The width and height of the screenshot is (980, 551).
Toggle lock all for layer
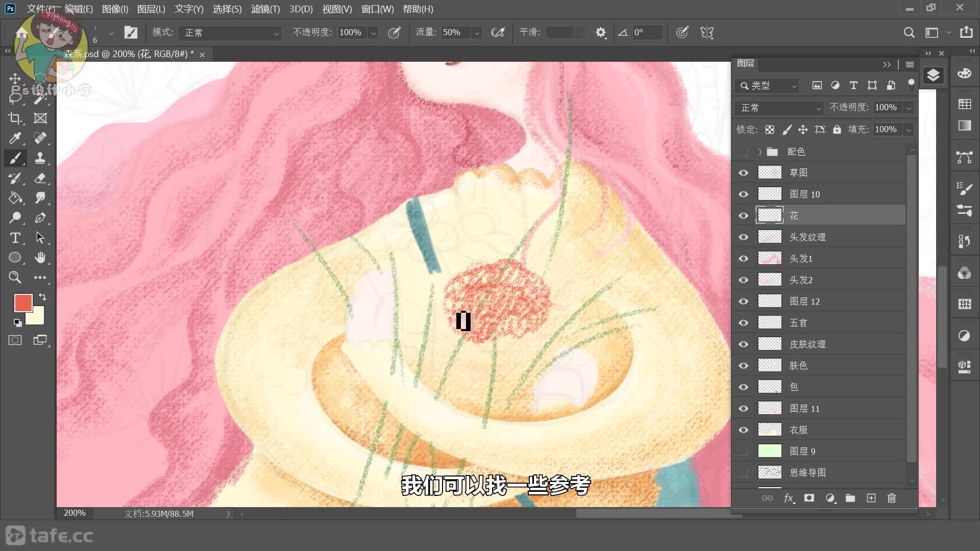(x=837, y=130)
